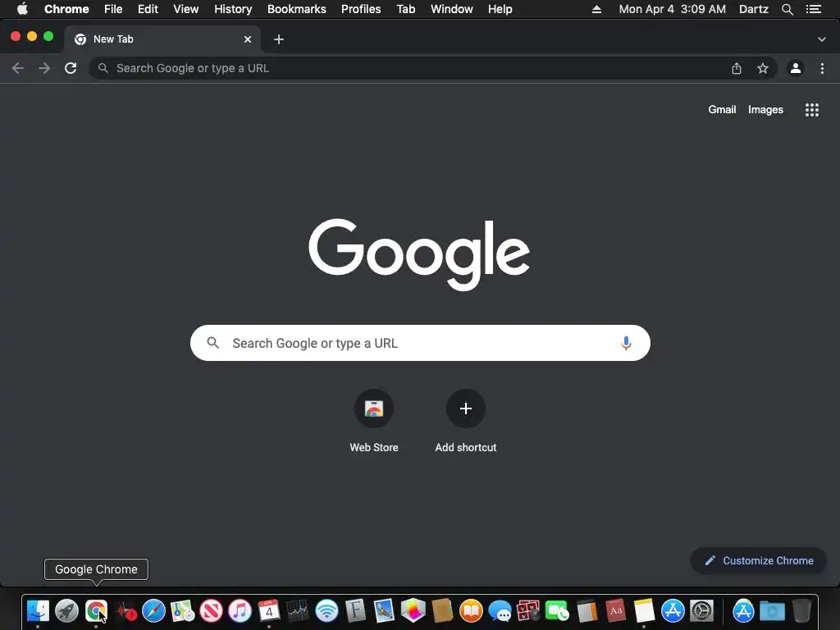Screen dimensions: 840x630
Task: Open Chrome's three-dot menu
Action: coord(822,68)
